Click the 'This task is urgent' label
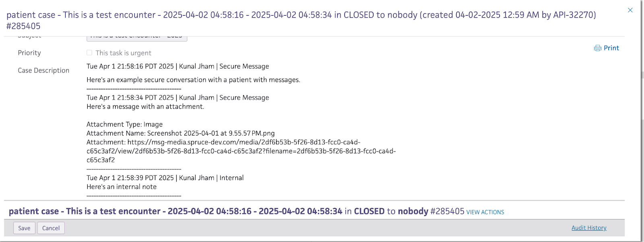This screenshot has width=644, height=242. (123, 53)
